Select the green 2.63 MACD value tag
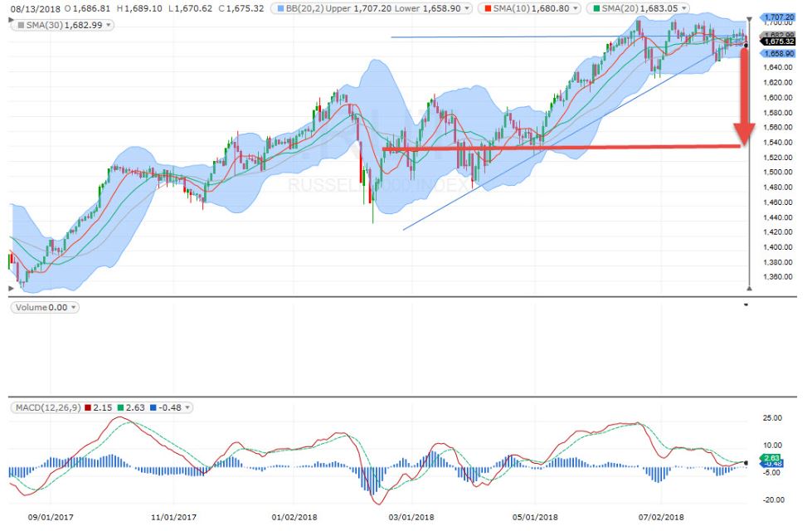The image size is (812, 531). [771, 458]
